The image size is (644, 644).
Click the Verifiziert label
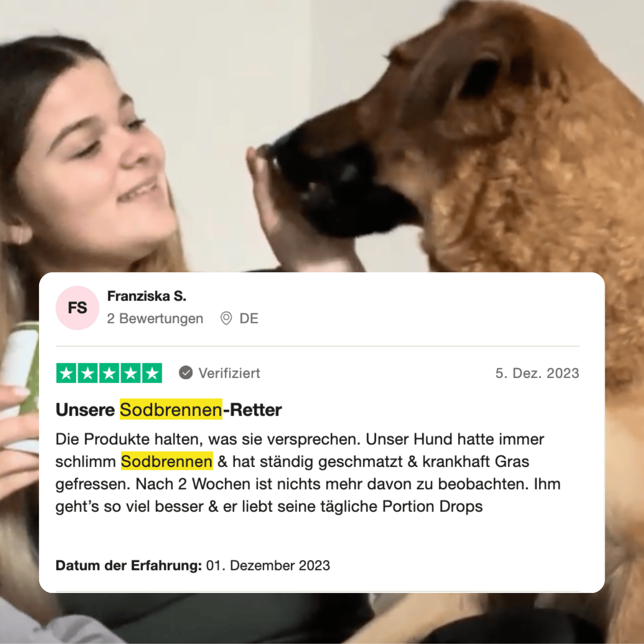[x=229, y=373]
